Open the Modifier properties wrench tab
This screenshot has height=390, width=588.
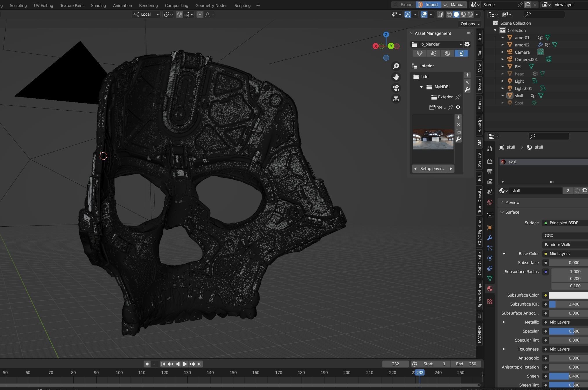point(490,238)
